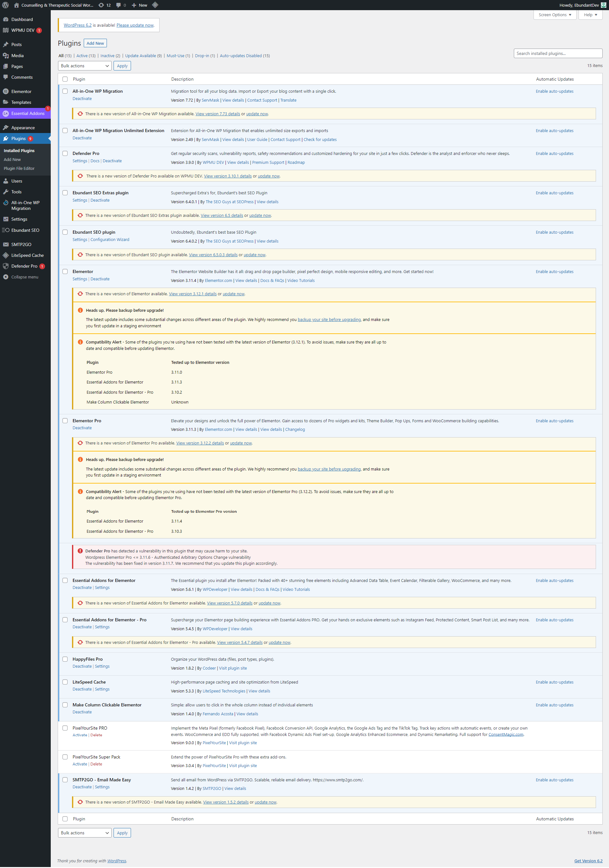Filter plugins by Update Available tab
Screen dimensions: 609x868
pos(140,56)
